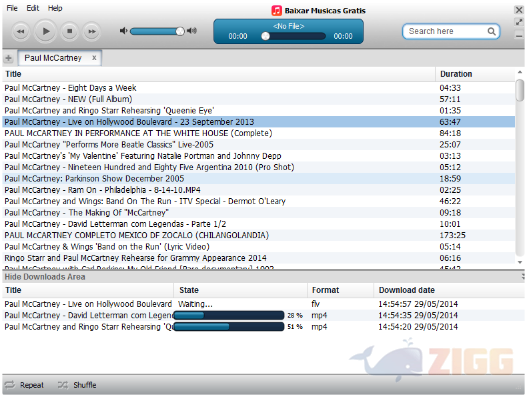Viewport: 527px width, 397px height.
Task: Select Live on Hollywood Boulevard result row
Action: 258,122
